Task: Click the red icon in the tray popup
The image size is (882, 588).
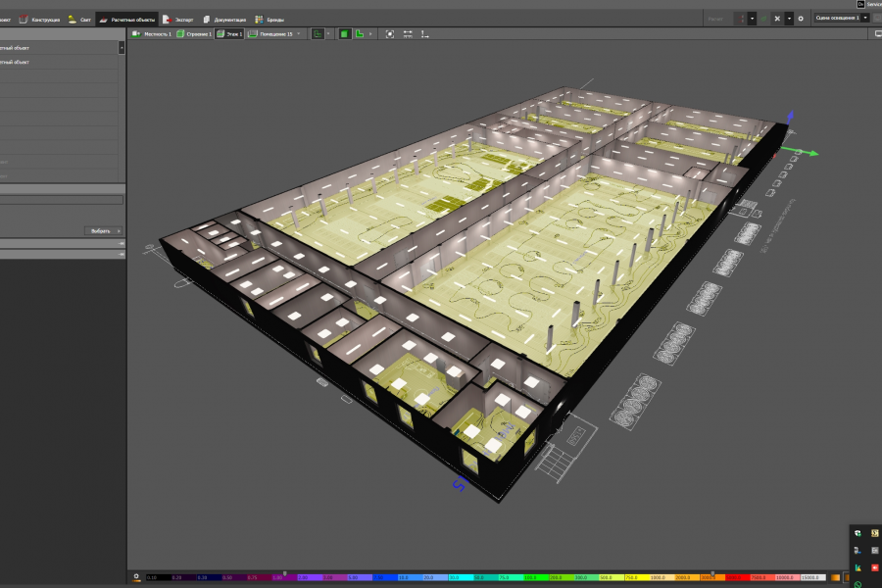Action: point(875,567)
